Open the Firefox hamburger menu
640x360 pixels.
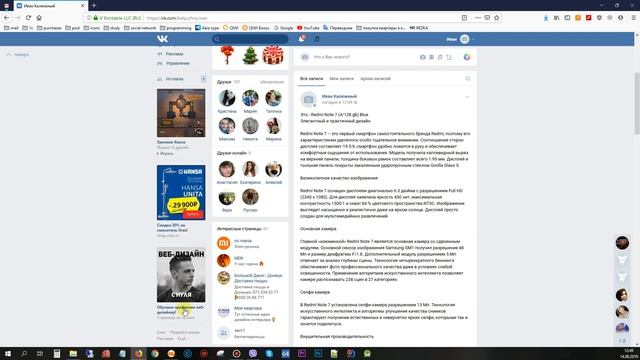pos(633,18)
